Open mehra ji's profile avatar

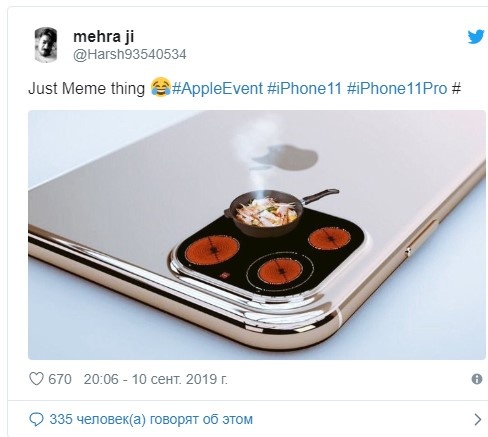click(46, 45)
